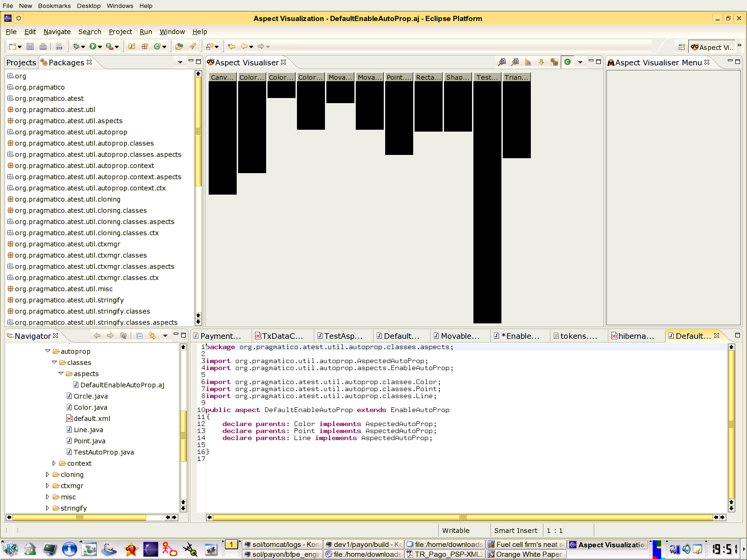This screenshot has width=747, height=560.
Task: Click Navigator Back arrow icon
Action: [x=97, y=336]
